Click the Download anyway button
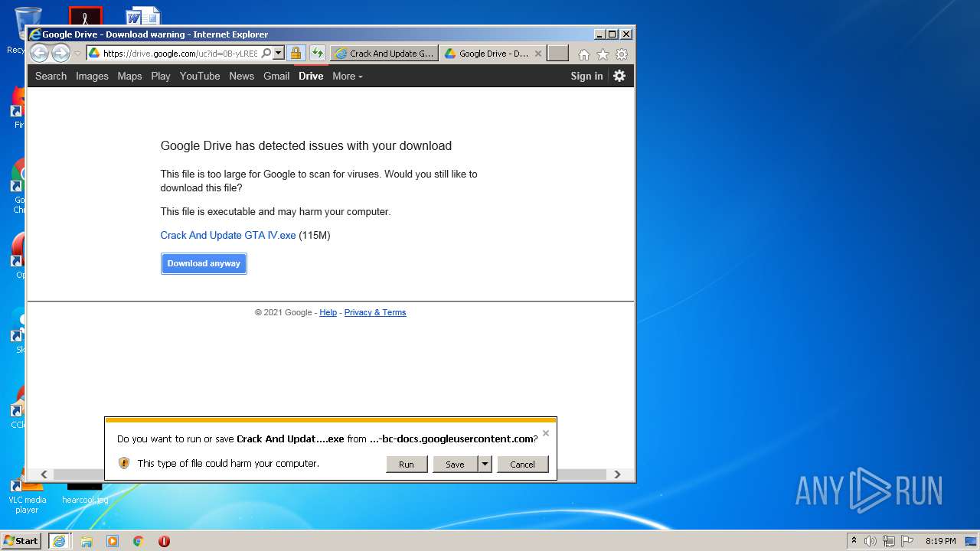980x551 pixels. pyautogui.click(x=204, y=263)
